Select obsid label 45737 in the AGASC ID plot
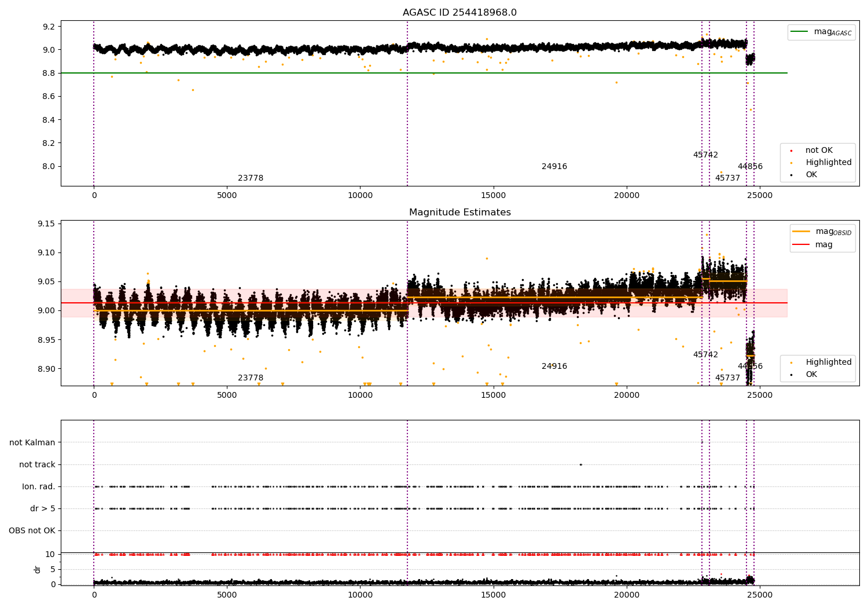 (x=727, y=178)
